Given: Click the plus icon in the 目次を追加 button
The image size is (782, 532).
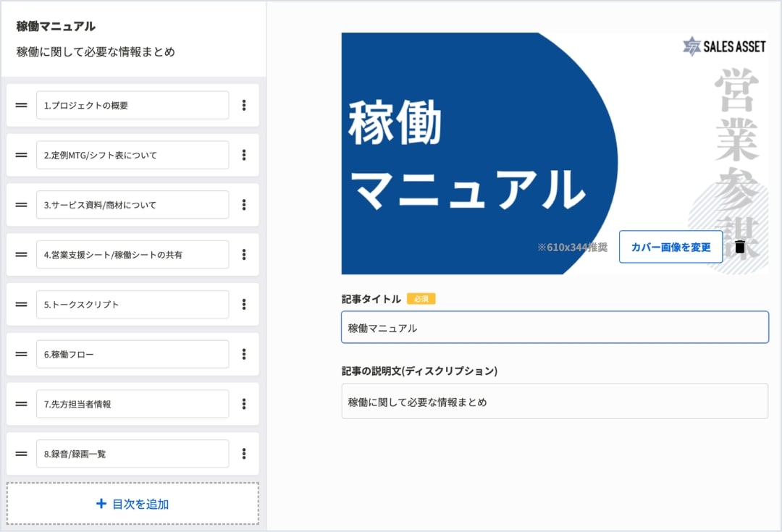Looking at the screenshot, I should point(101,504).
